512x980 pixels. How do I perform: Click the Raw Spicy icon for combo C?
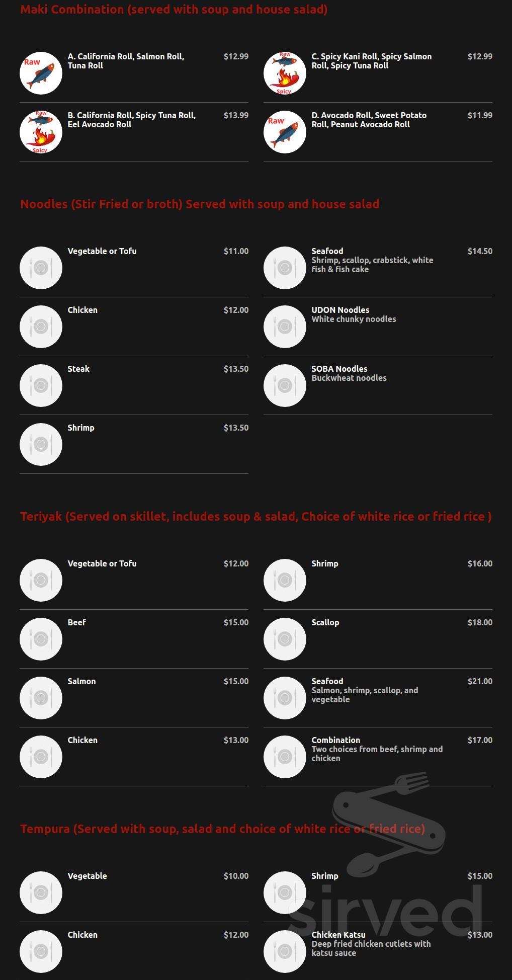(285, 73)
